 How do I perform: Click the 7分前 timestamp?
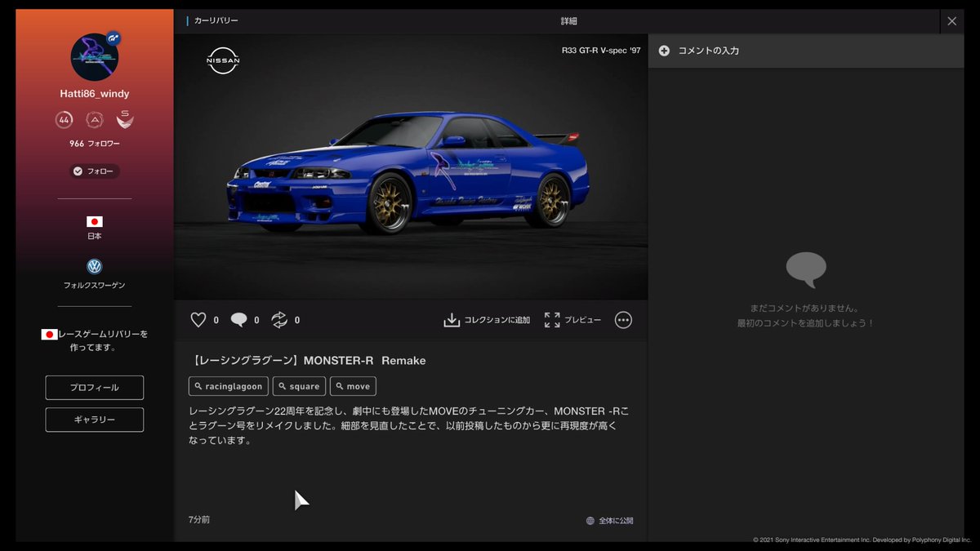pos(199,519)
